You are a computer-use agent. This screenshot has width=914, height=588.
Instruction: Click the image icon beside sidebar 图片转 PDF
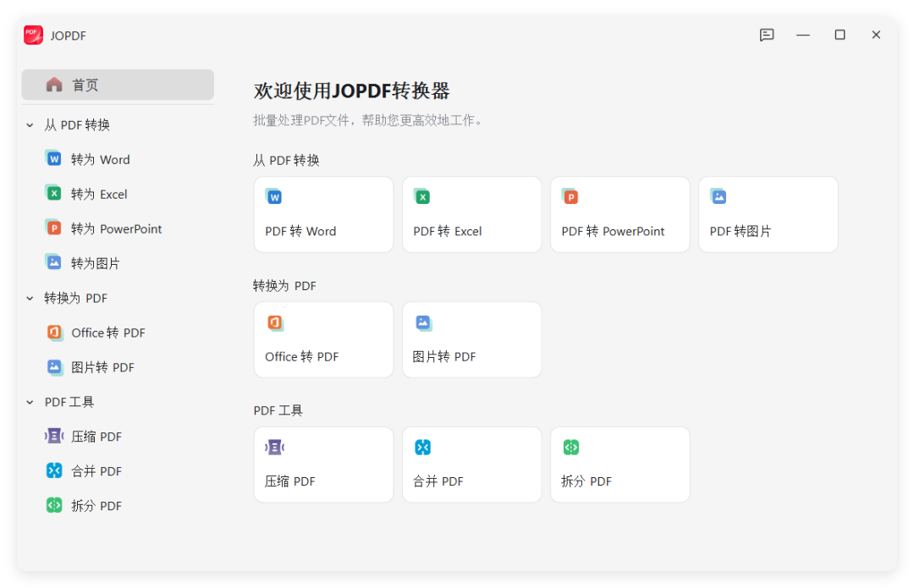point(54,366)
